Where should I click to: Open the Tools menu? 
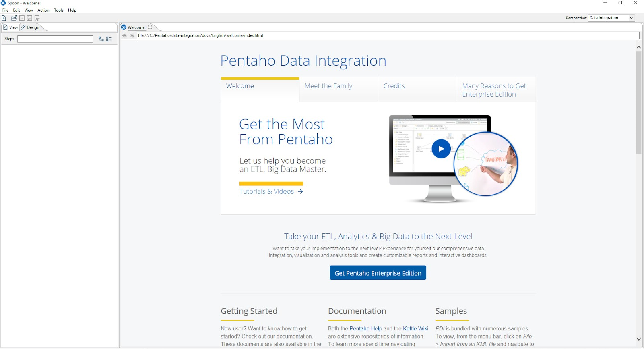(59, 10)
